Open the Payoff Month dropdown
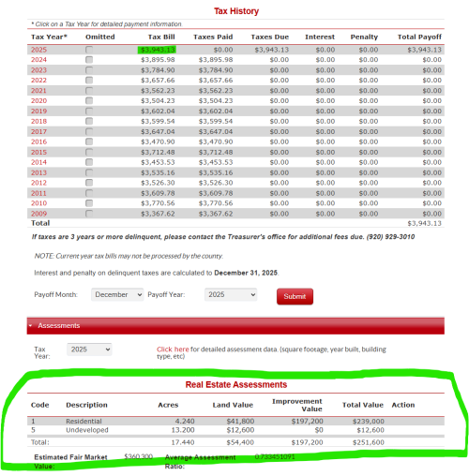469x476 pixels. click(117, 294)
